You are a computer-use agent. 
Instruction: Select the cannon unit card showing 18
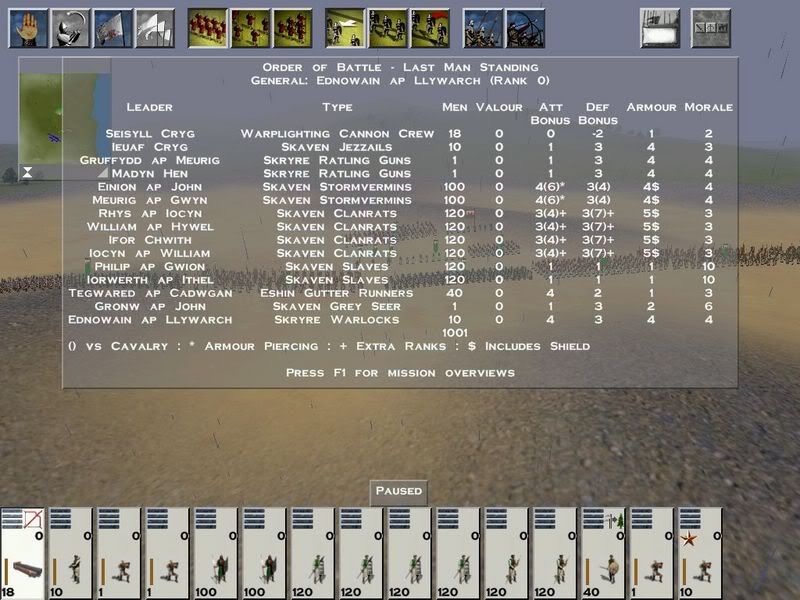pos(23,554)
